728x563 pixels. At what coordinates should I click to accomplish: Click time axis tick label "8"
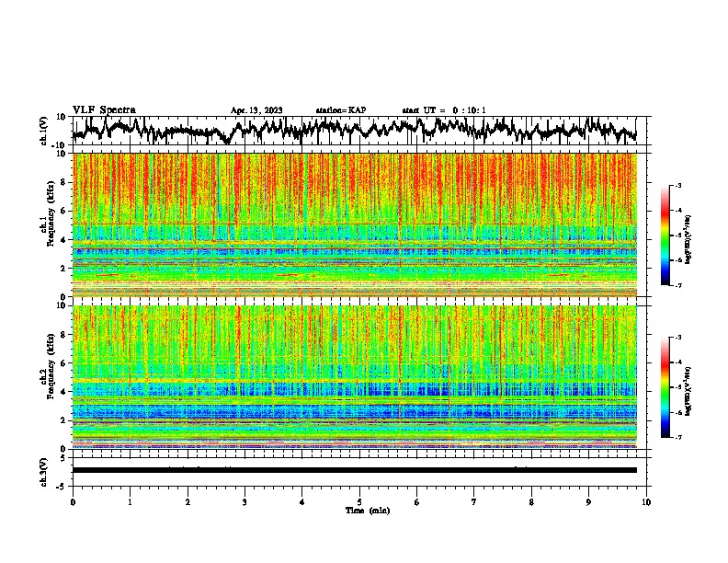pyautogui.click(x=531, y=502)
